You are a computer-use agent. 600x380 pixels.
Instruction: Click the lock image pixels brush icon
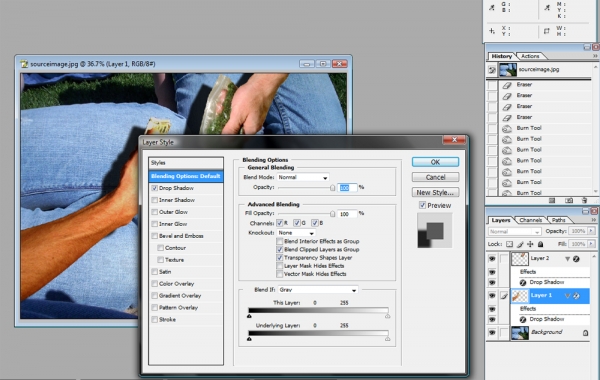point(520,244)
